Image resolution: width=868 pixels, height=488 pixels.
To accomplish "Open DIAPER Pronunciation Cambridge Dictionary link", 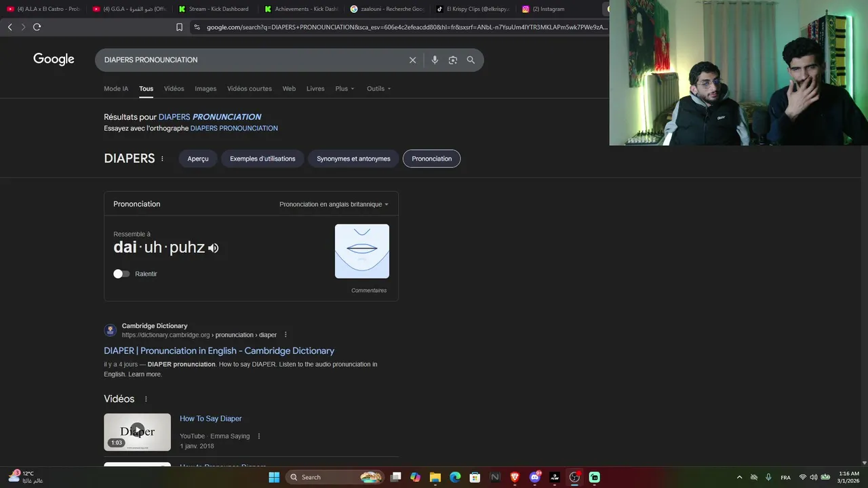I will (219, 350).
